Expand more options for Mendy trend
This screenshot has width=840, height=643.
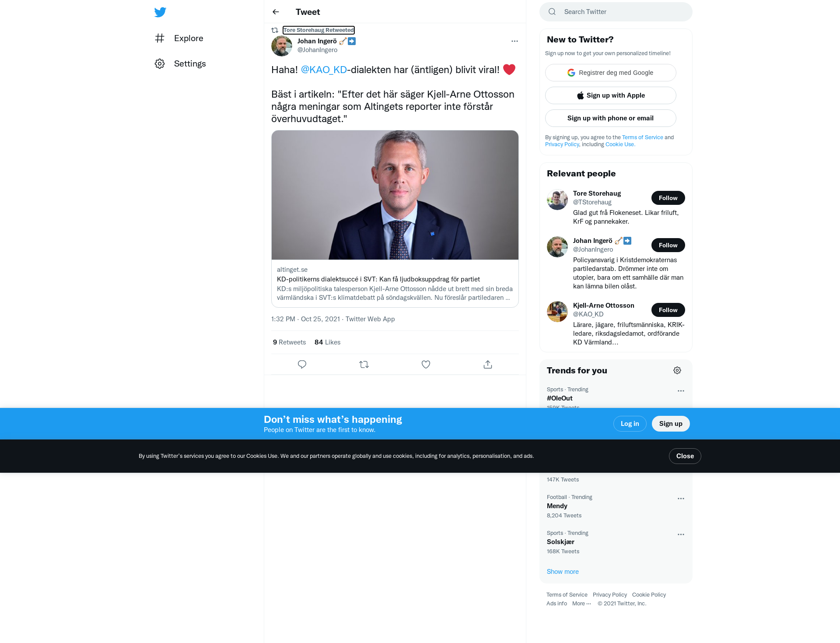[681, 499]
